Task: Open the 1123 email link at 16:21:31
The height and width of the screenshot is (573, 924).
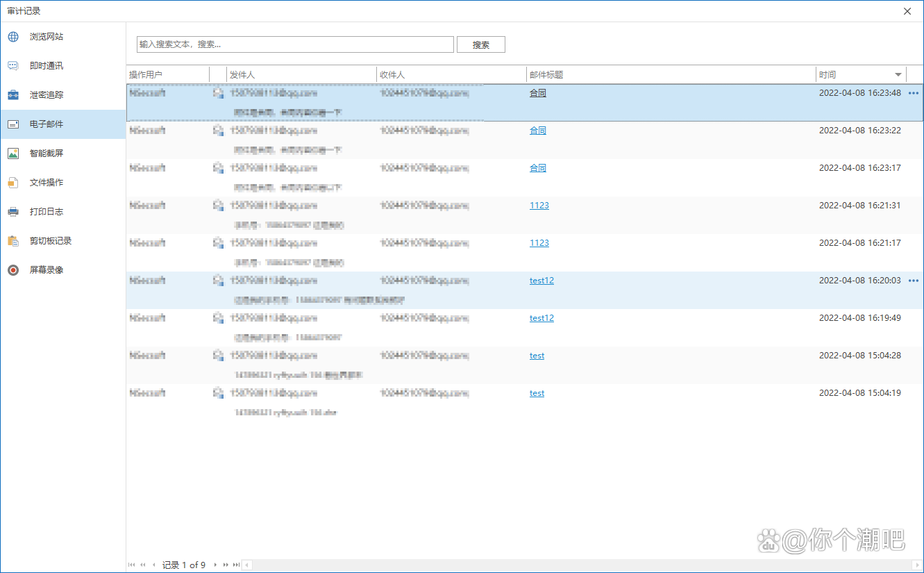Action: 539,206
